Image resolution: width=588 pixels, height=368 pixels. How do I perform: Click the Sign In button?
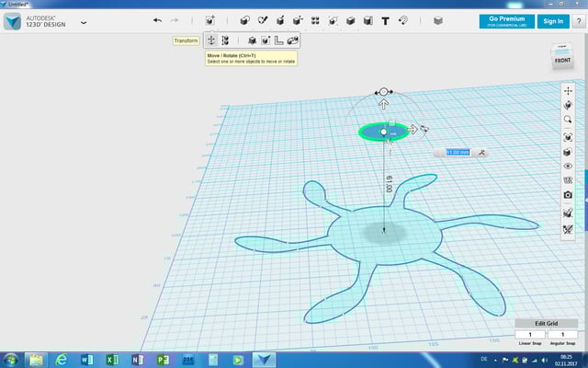point(553,20)
